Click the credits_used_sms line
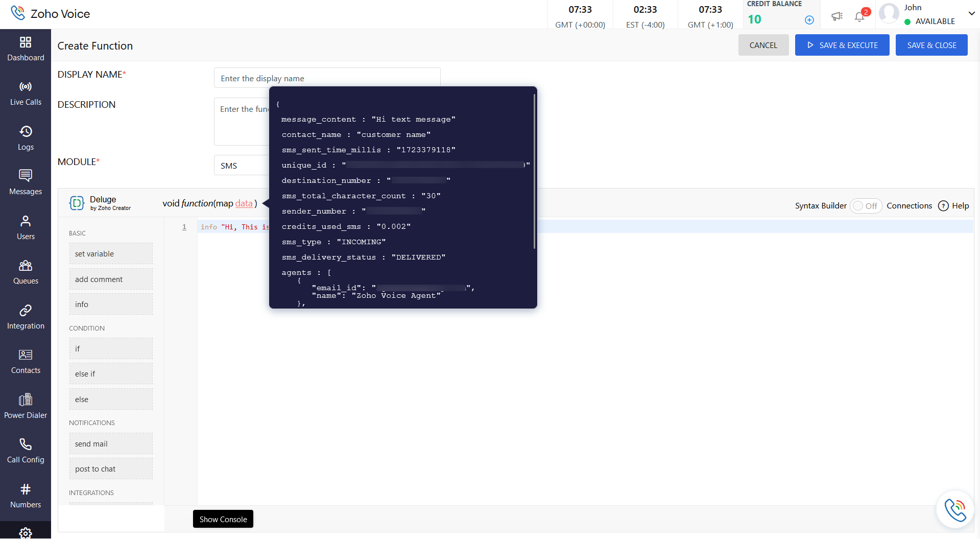Image resolution: width=980 pixels, height=539 pixels. (346, 227)
